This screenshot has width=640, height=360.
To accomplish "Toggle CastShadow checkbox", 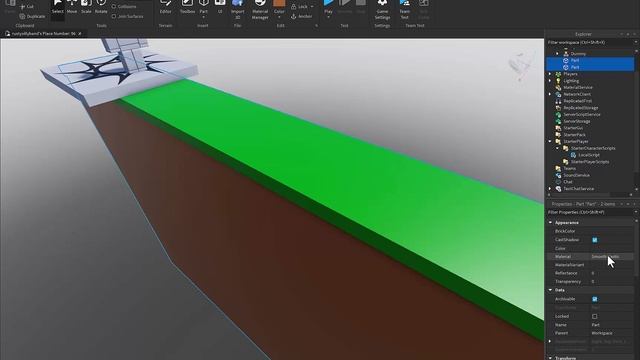I will tap(595, 240).
